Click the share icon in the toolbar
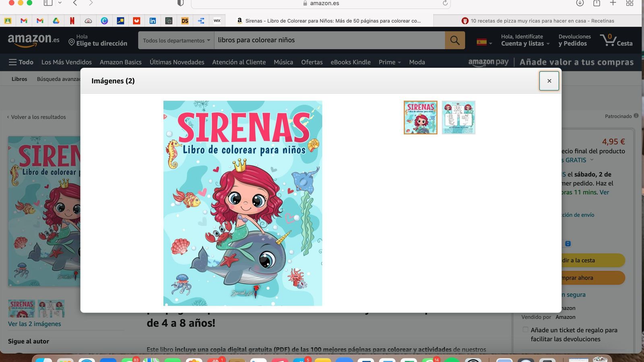The image size is (644, 362). coord(597,3)
